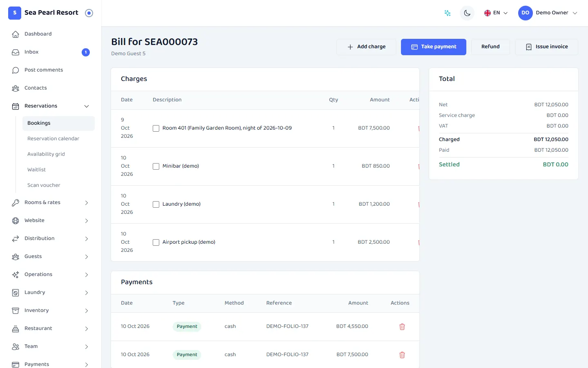Screen dimensions: 588x368
Task: Open the EN language dropdown
Action: point(496,13)
